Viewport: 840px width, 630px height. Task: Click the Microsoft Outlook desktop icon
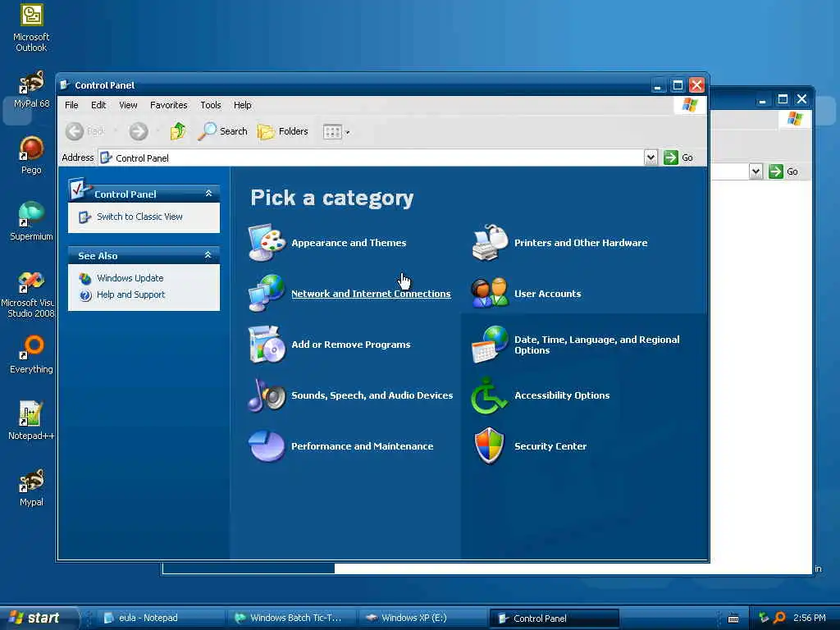coord(31,28)
